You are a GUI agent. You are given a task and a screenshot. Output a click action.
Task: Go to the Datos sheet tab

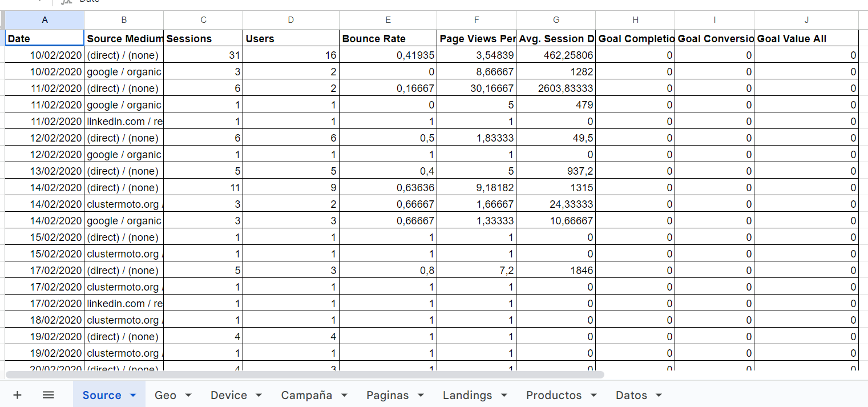point(631,395)
